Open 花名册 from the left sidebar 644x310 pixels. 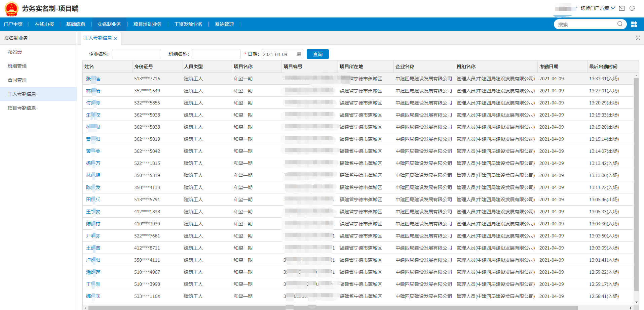[x=15, y=52]
